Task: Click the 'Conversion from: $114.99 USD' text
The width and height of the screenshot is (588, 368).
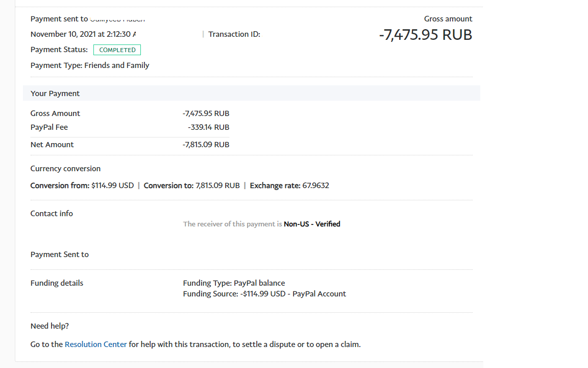Action: pyautogui.click(x=82, y=186)
